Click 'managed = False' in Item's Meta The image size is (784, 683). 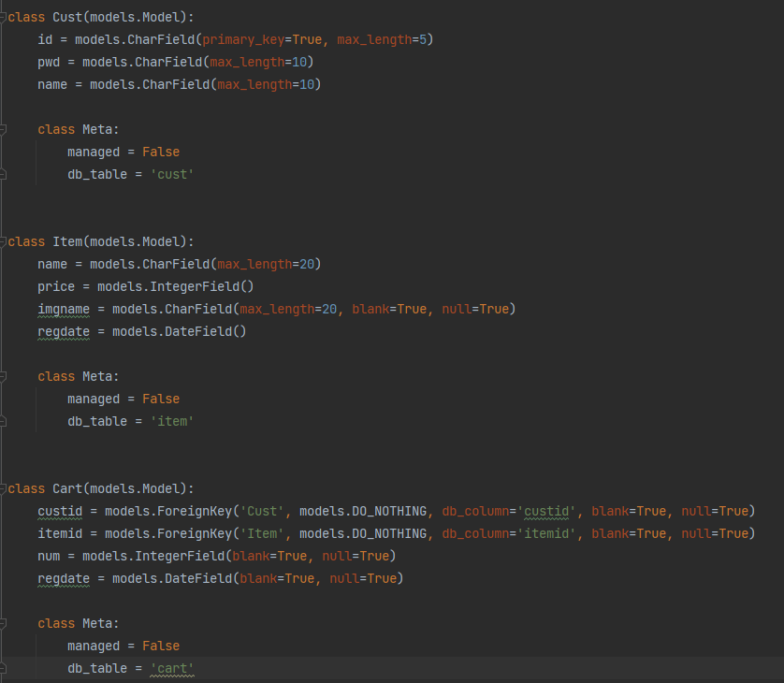[123, 399]
